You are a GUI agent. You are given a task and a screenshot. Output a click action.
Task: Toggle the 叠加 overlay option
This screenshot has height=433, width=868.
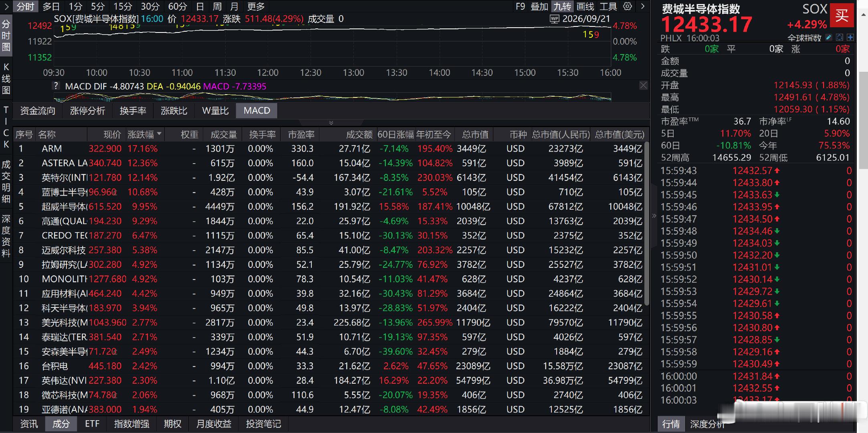click(x=539, y=6)
